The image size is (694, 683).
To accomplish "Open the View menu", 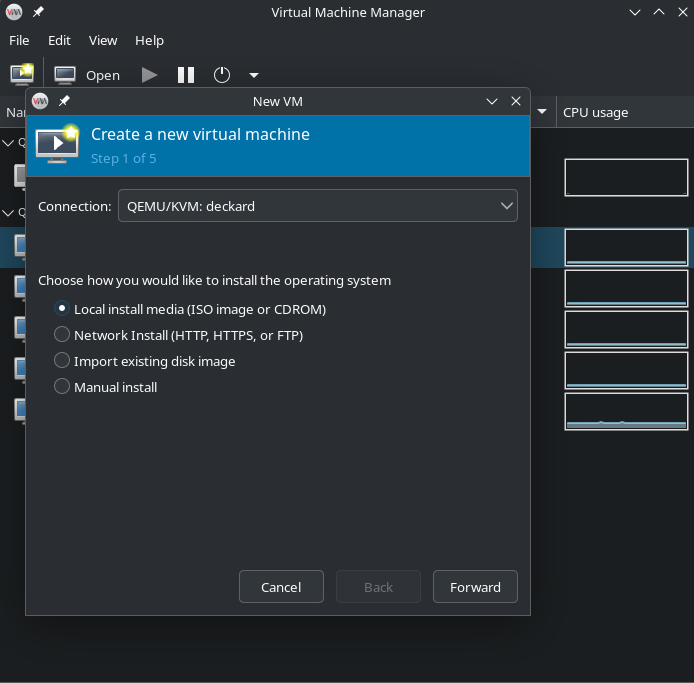I will 103,40.
